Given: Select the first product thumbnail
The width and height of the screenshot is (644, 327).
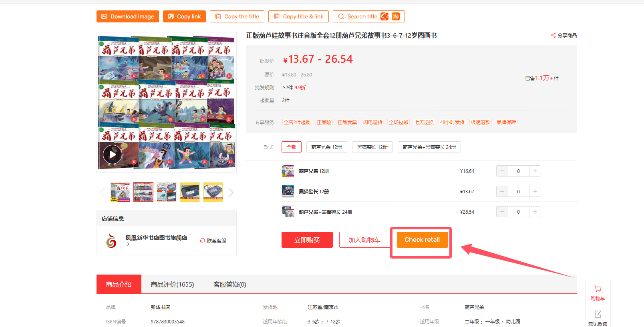Looking at the screenshot, I should (120, 192).
